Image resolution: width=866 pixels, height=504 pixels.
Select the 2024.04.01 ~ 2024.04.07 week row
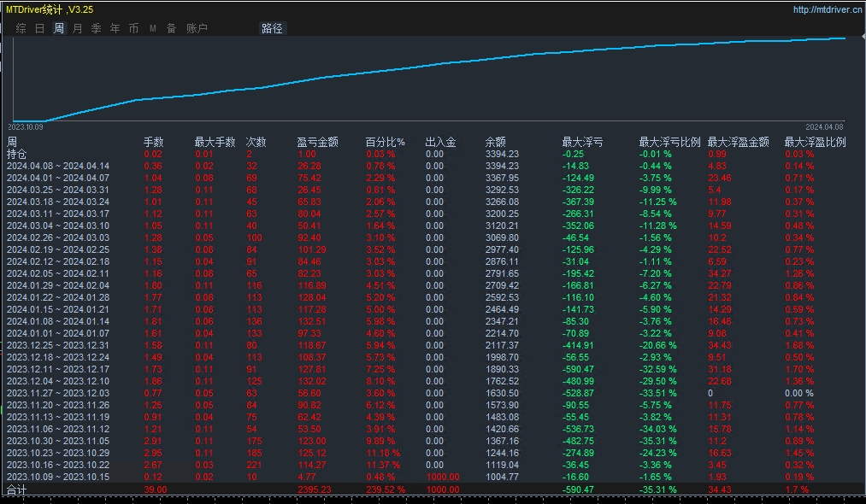coord(58,178)
